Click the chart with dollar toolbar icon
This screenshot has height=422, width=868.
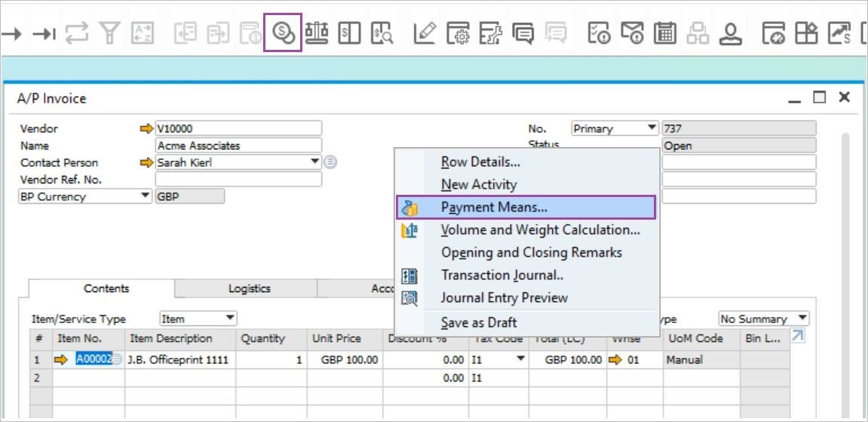(839, 33)
